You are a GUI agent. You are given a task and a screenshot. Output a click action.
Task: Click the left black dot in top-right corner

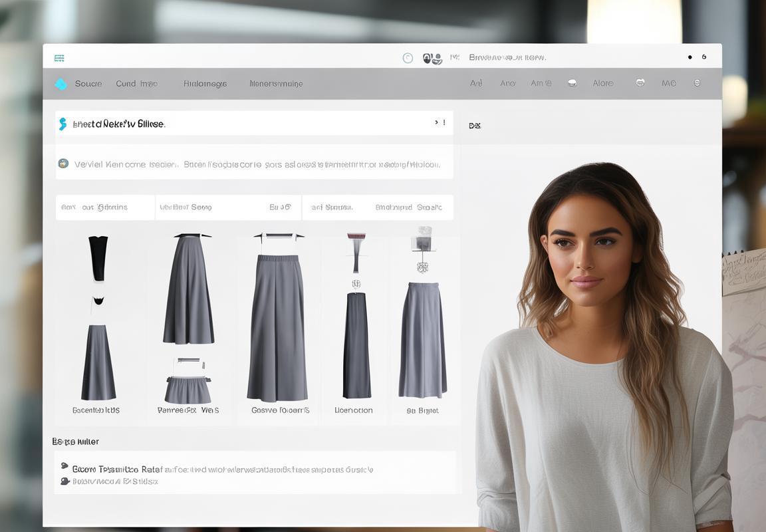click(690, 57)
